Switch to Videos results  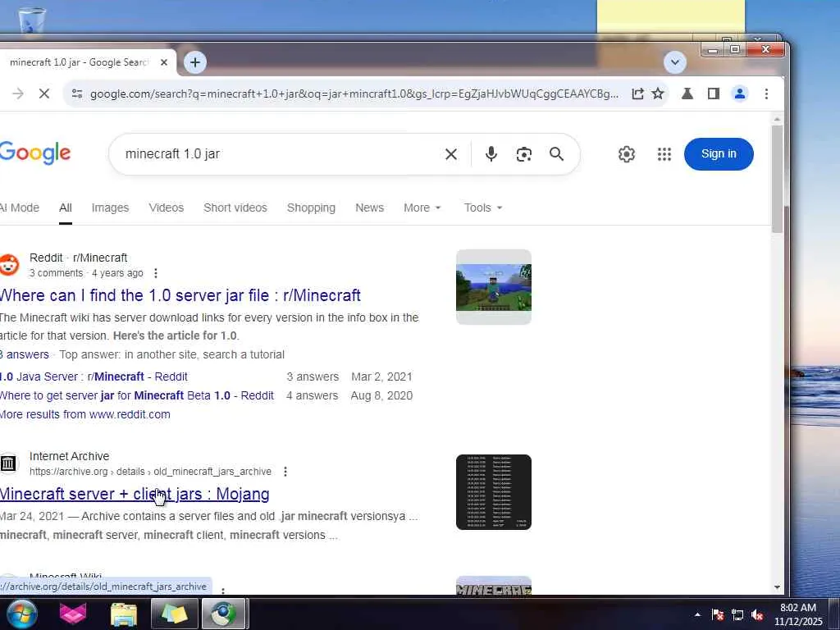tap(166, 208)
